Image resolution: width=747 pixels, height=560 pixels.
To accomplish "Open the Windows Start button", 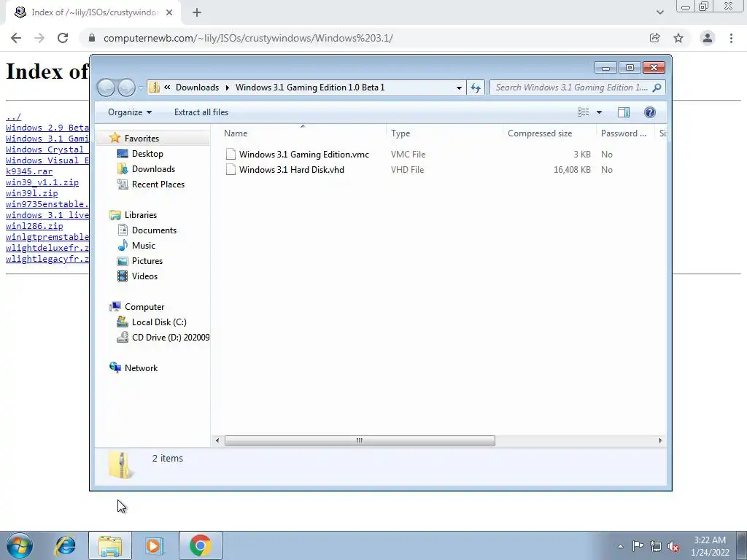I will pyautogui.click(x=19, y=545).
